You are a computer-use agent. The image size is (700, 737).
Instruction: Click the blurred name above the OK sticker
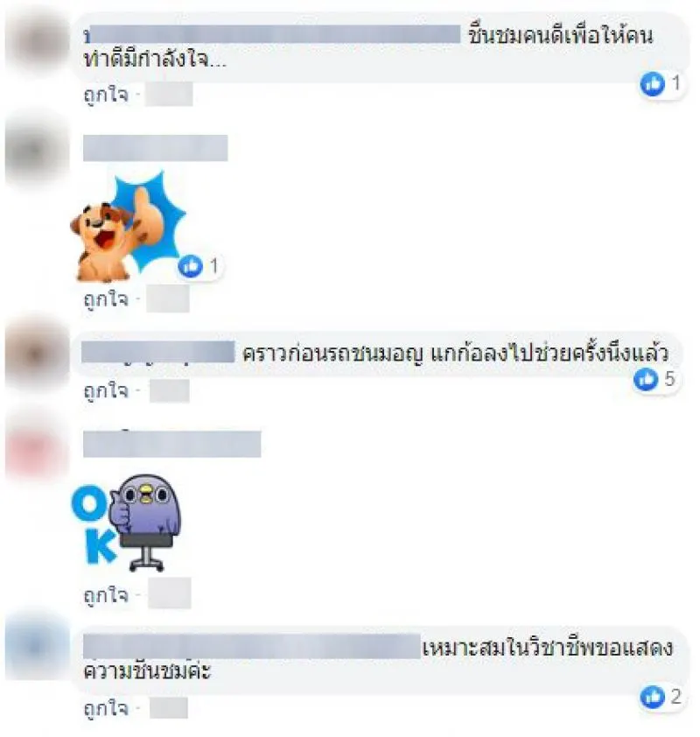click(x=172, y=444)
